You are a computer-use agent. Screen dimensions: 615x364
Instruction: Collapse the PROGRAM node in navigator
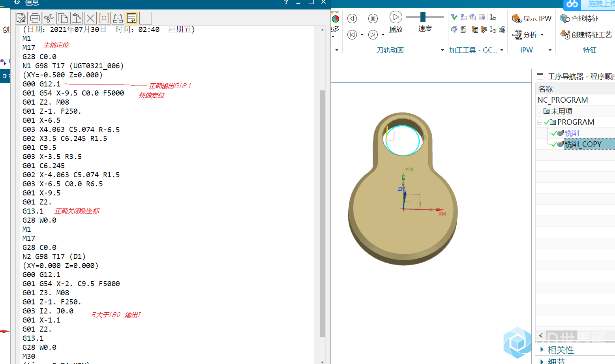(x=540, y=122)
